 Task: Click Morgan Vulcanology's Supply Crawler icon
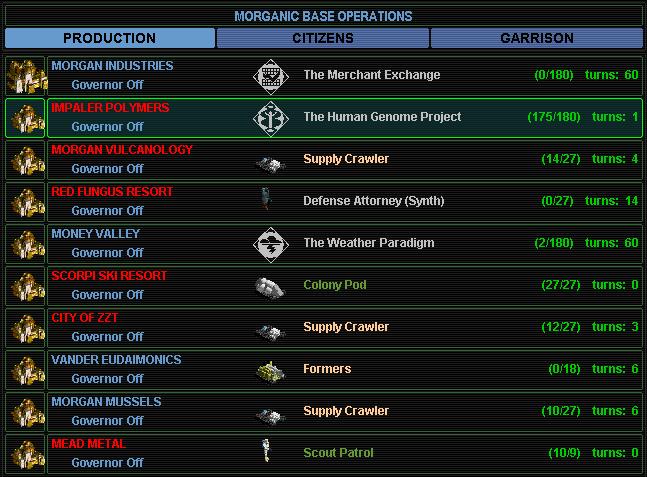click(x=267, y=160)
